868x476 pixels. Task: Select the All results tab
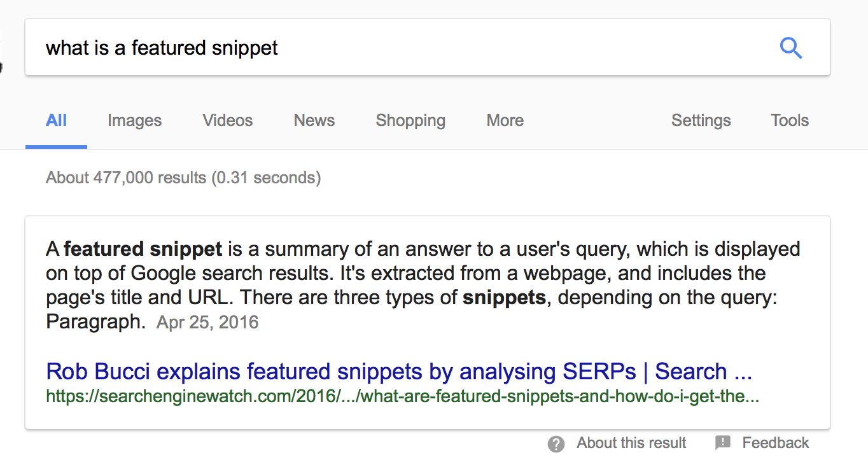pos(56,120)
